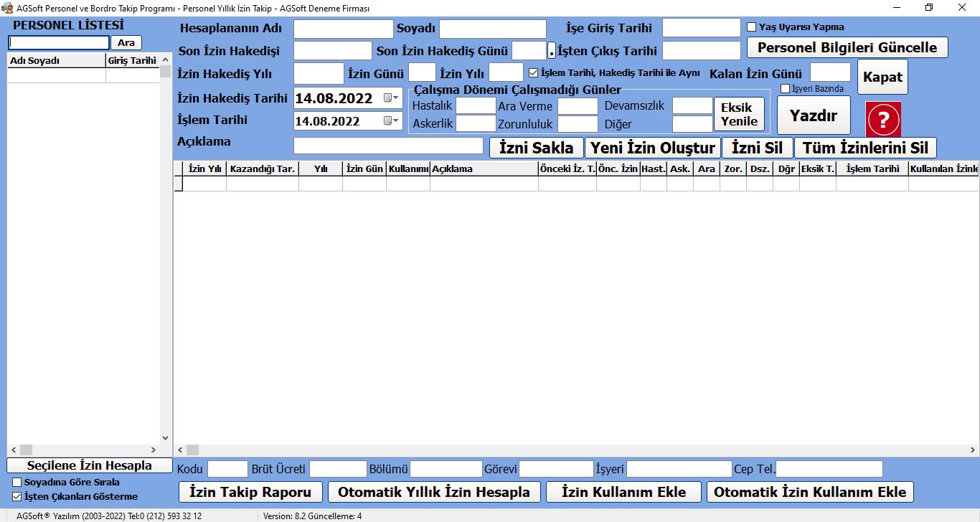The image size is (980, 522).
Task: Click İzin Gün column header
Action: (364, 169)
